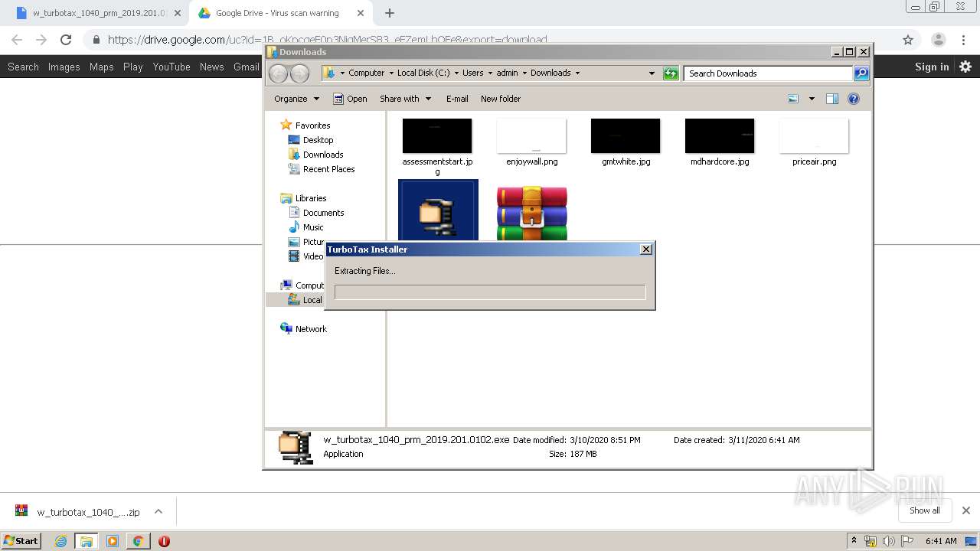Click the volume icon in system tray
This screenshot has width=980, height=551.
coord(889,541)
